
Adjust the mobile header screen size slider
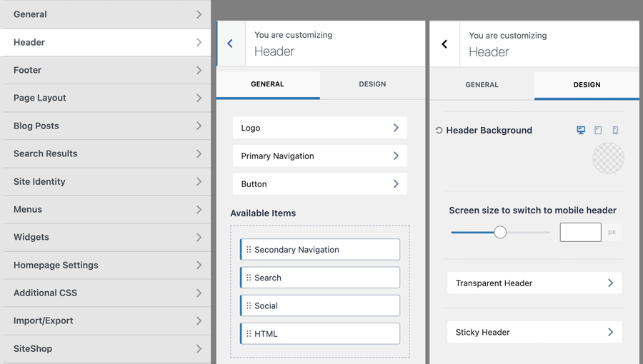(x=500, y=232)
